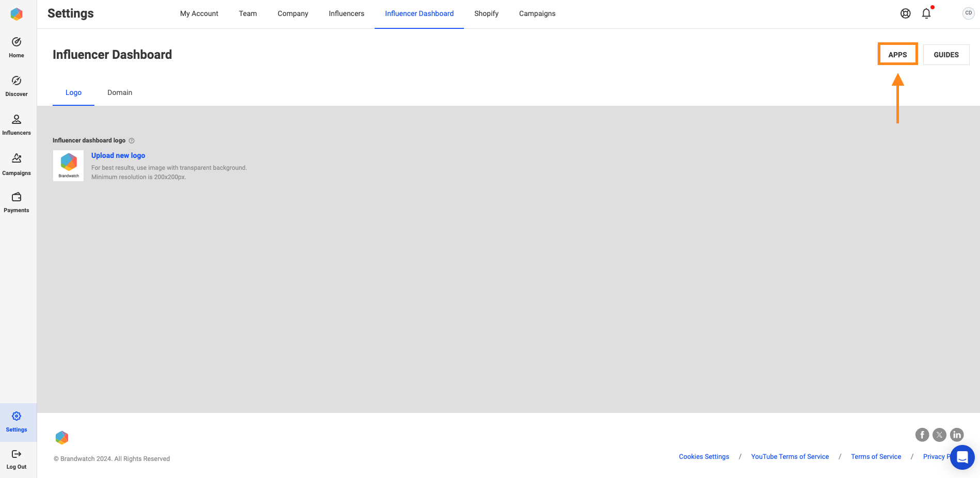Open the Campaigns tab in top navigation
Viewport: 980px width, 478px height.
coord(537,13)
